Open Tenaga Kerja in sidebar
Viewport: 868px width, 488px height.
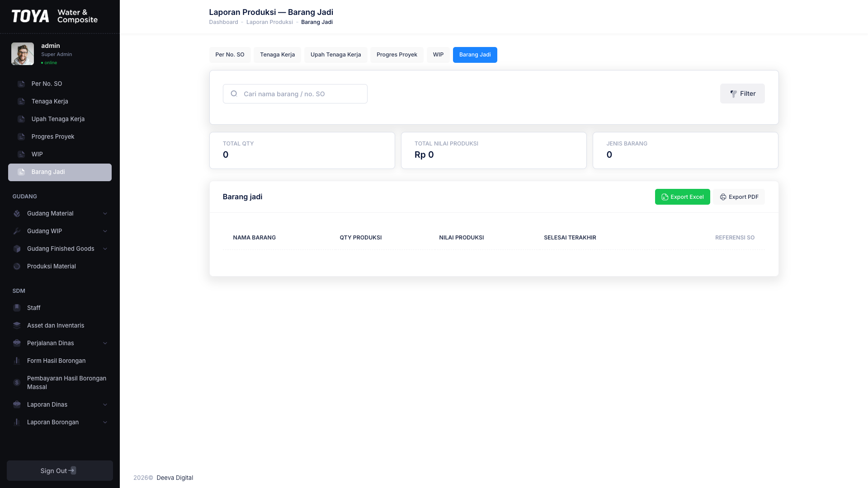(x=60, y=102)
